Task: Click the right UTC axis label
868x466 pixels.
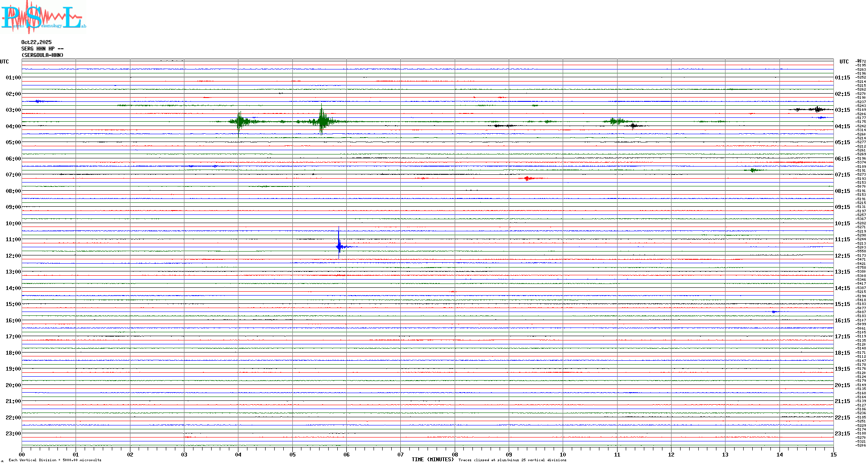Action: tap(844, 62)
